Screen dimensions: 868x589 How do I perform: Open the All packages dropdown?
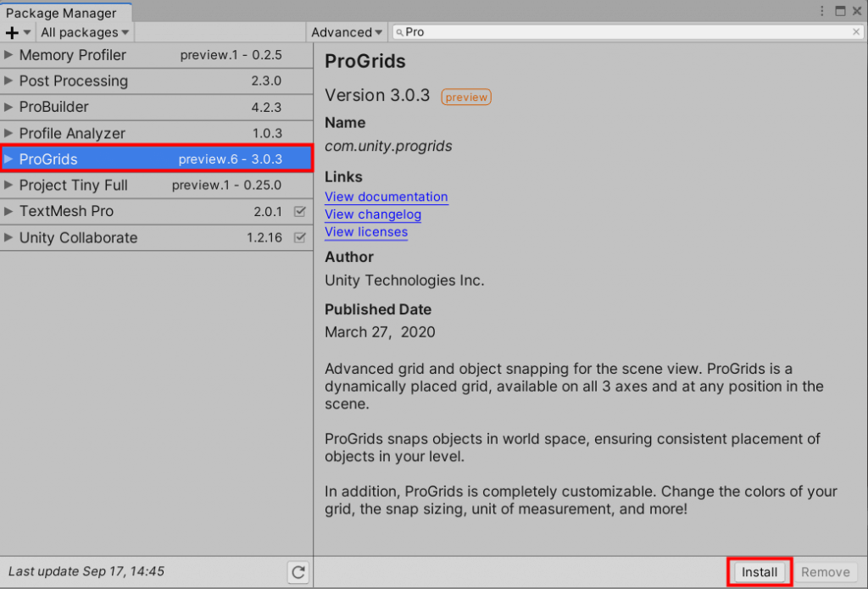(x=82, y=32)
